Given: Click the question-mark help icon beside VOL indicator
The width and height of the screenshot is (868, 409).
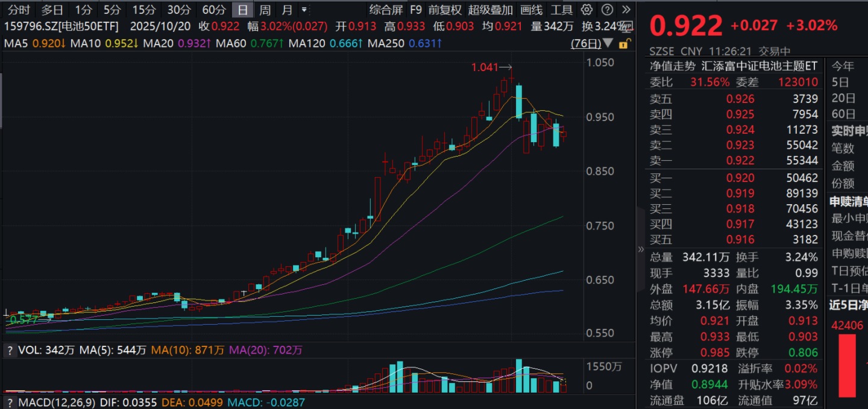Looking at the screenshot, I should click(x=10, y=349).
